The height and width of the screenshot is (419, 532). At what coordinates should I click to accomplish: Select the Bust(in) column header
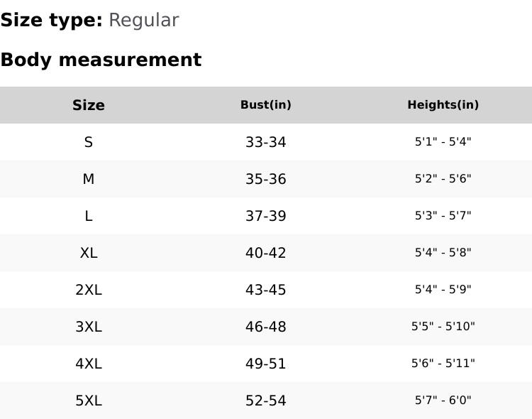(266, 105)
